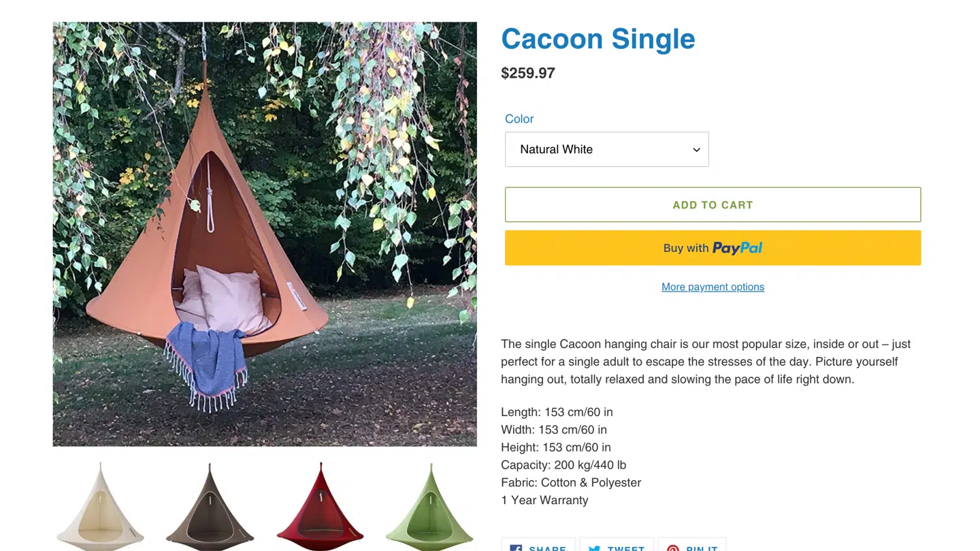This screenshot has width=980, height=551.
Task: Select the white Cacoon thumbnail
Action: pyautogui.click(x=99, y=507)
